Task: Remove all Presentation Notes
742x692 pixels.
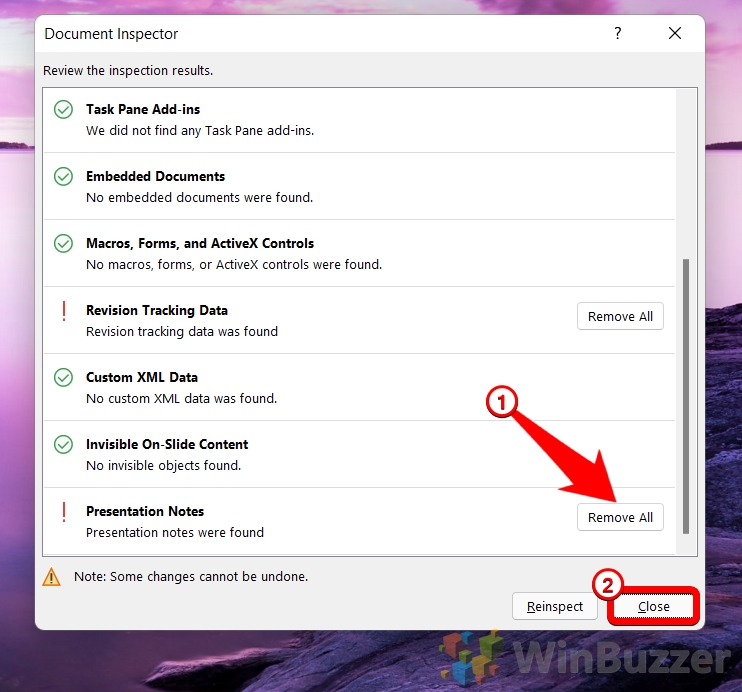Action: [620, 517]
